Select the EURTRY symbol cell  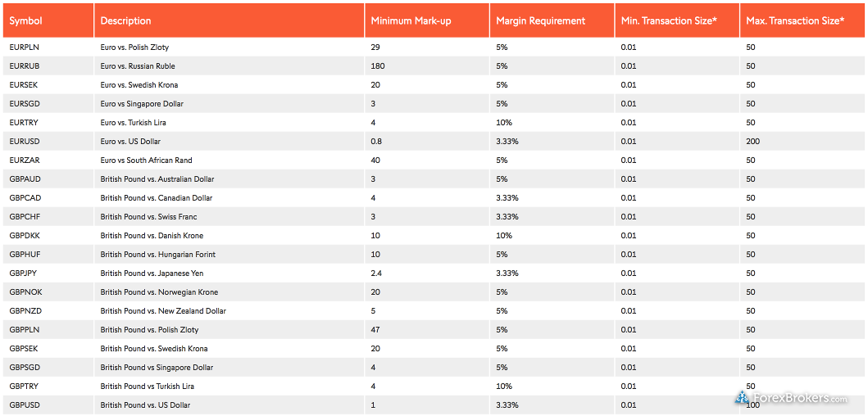tap(24, 123)
